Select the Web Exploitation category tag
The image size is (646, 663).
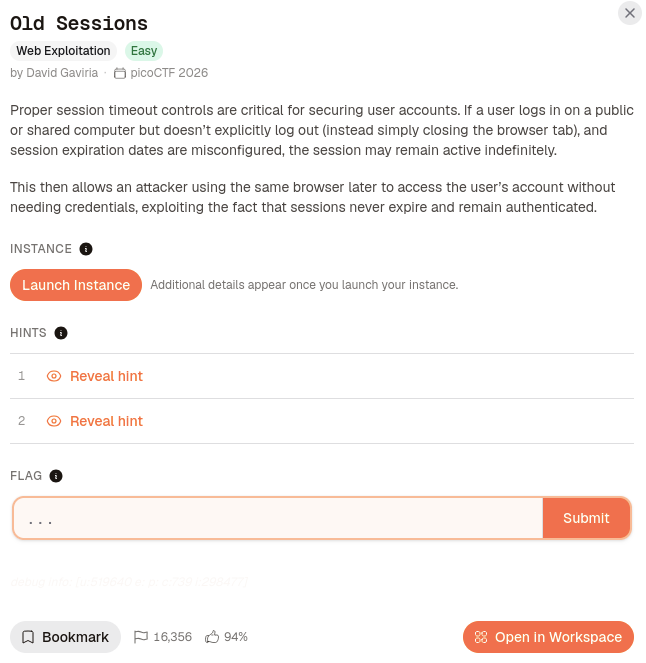[x=63, y=51]
